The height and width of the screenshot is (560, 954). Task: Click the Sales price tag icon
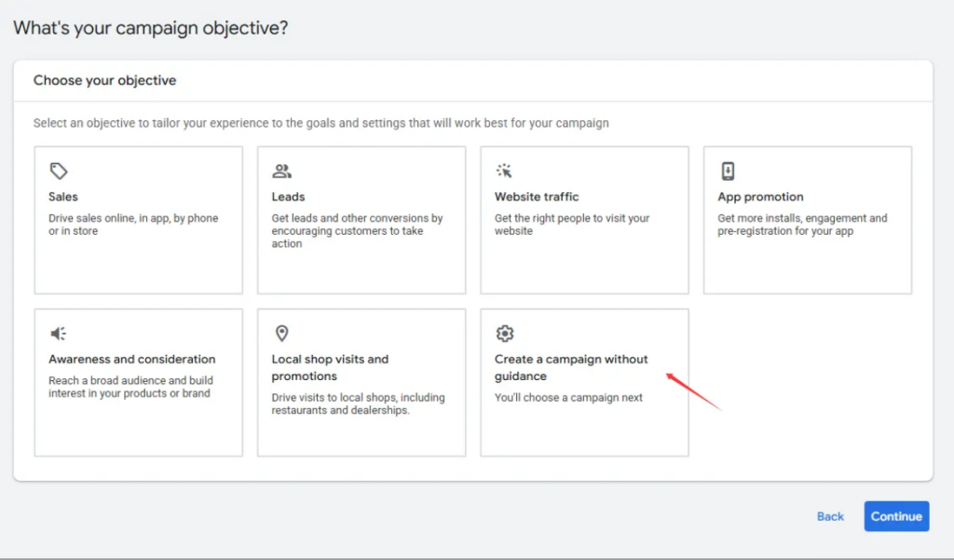pos(59,171)
